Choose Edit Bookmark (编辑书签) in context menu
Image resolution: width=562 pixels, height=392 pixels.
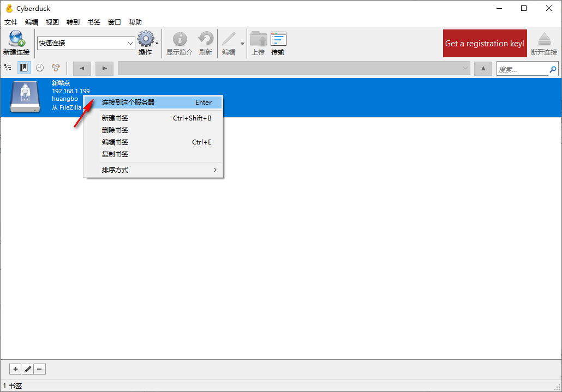pos(153,142)
